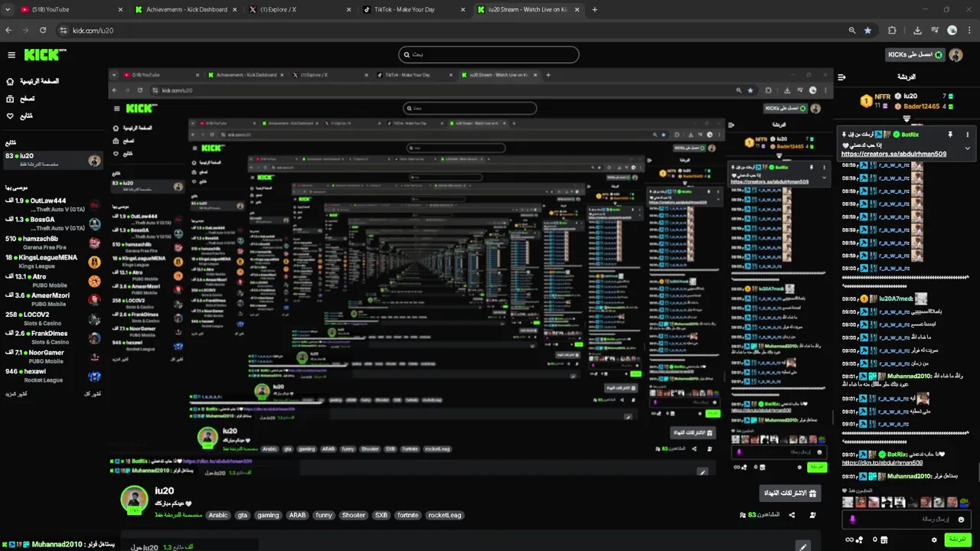Open the Following sidebar item with heart
The image size is (980, 551).
click(x=20, y=116)
